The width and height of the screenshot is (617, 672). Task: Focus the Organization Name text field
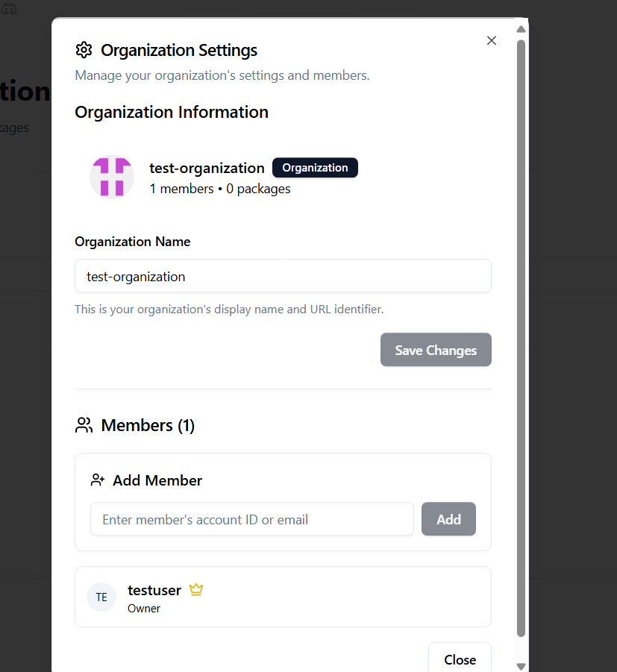(283, 276)
